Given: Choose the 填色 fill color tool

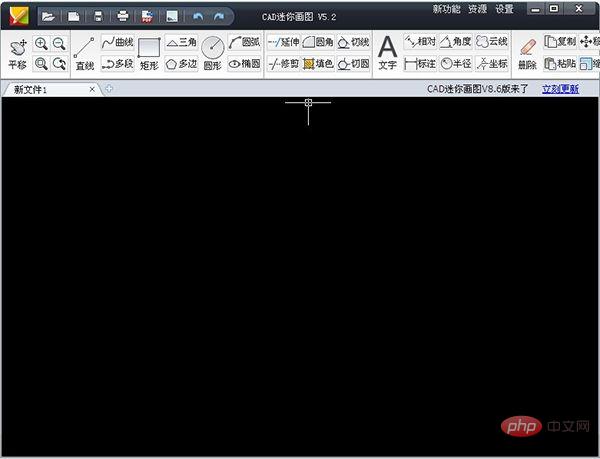Looking at the screenshot, I should pyautogui.click(x=318, y=64).
